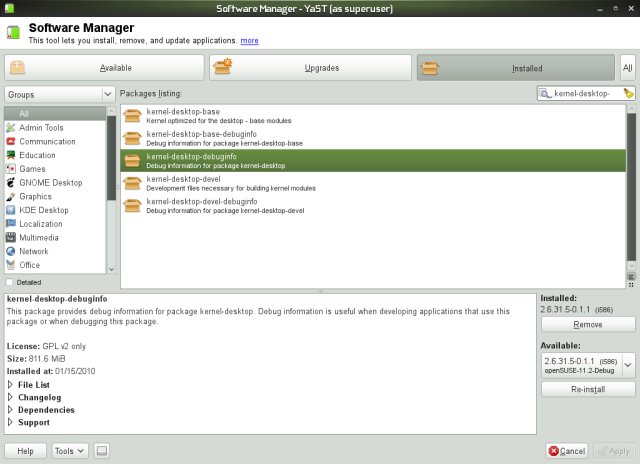Select the Office group label

(x=29, y=265)
